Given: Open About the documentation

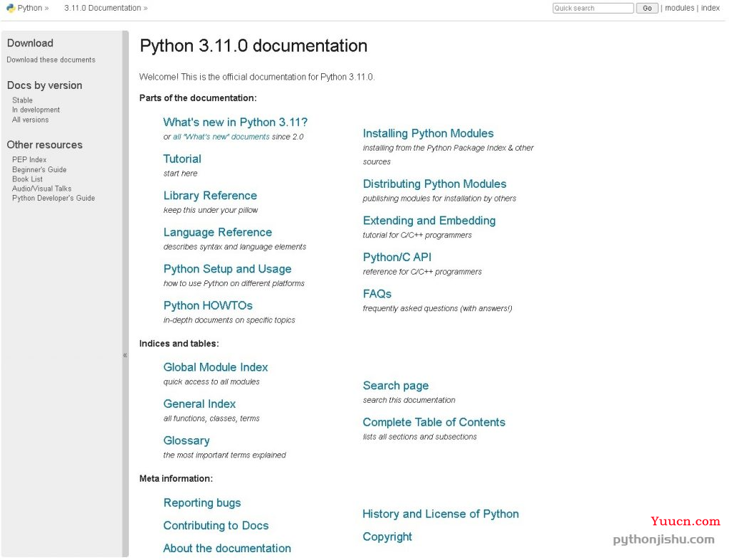Looking at the screenshot, I should click(227, 549).
